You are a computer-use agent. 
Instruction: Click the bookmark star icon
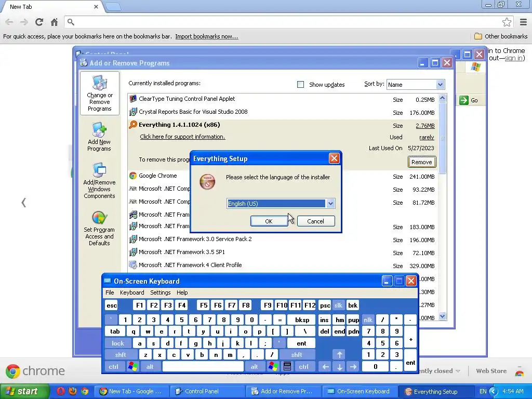(507, 22)
